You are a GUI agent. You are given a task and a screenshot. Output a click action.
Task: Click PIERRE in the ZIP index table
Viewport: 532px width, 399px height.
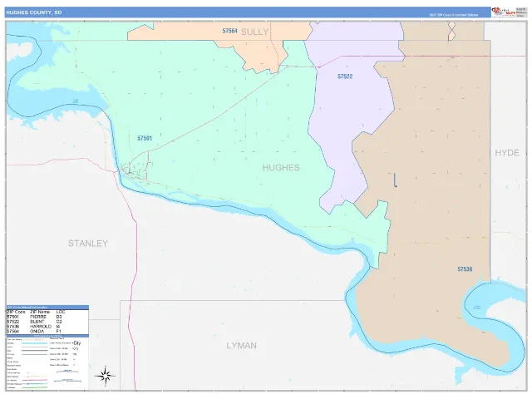pos(38,317)
